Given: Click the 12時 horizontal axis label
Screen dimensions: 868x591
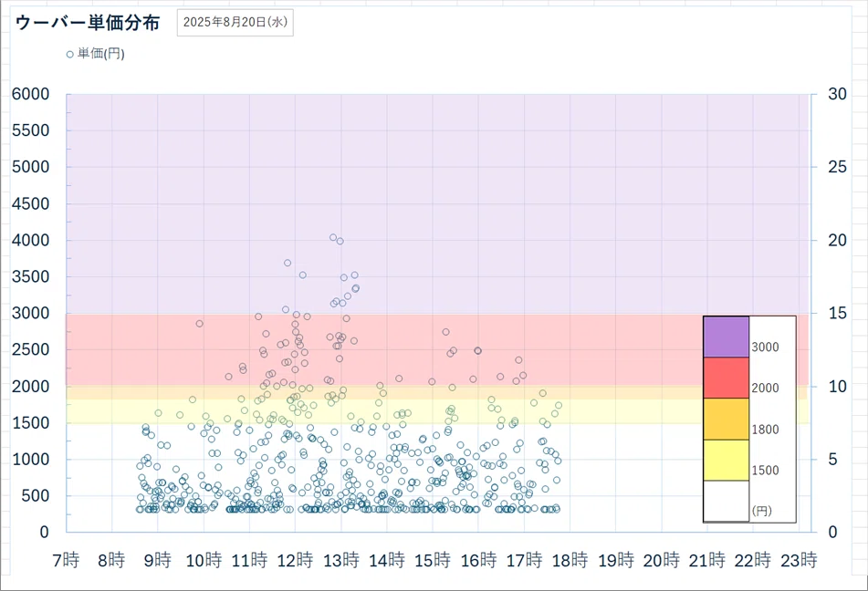Looking at the screenshot, I should tap(295, 560).
